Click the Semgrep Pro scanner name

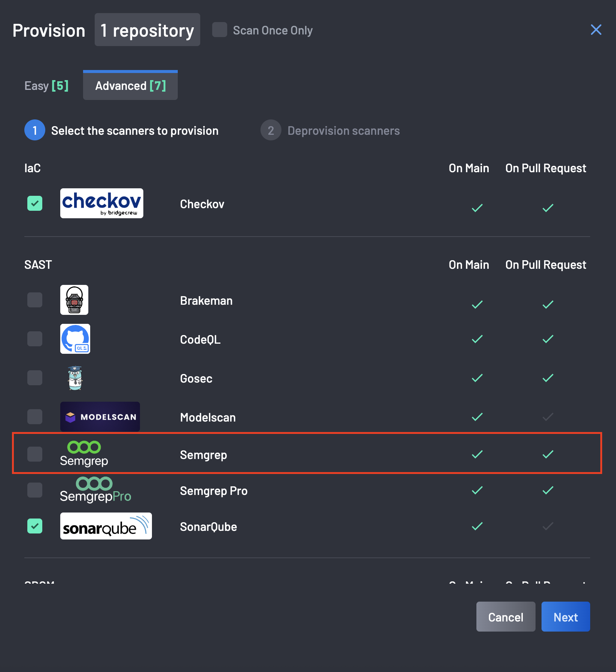(x=214, y=491)
